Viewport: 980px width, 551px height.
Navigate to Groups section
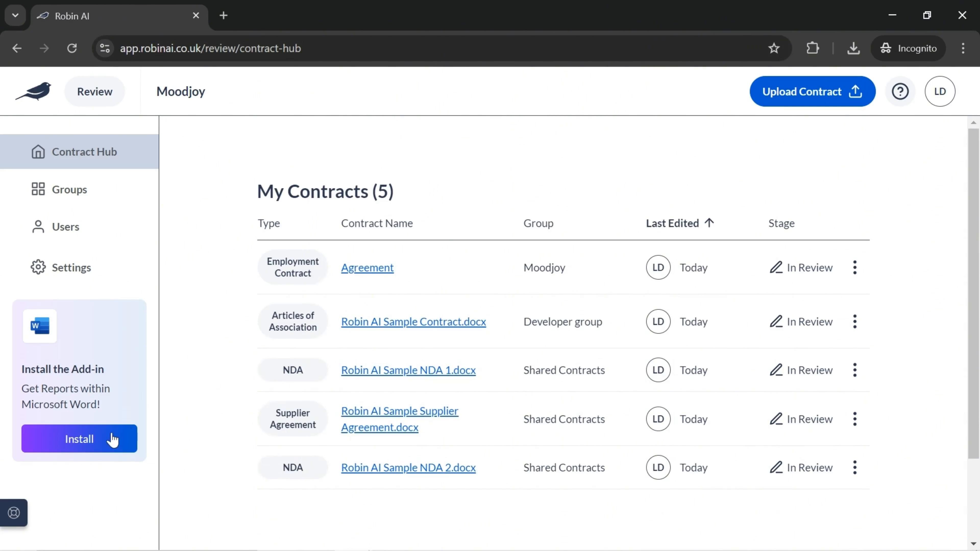[x=69, y=189]
